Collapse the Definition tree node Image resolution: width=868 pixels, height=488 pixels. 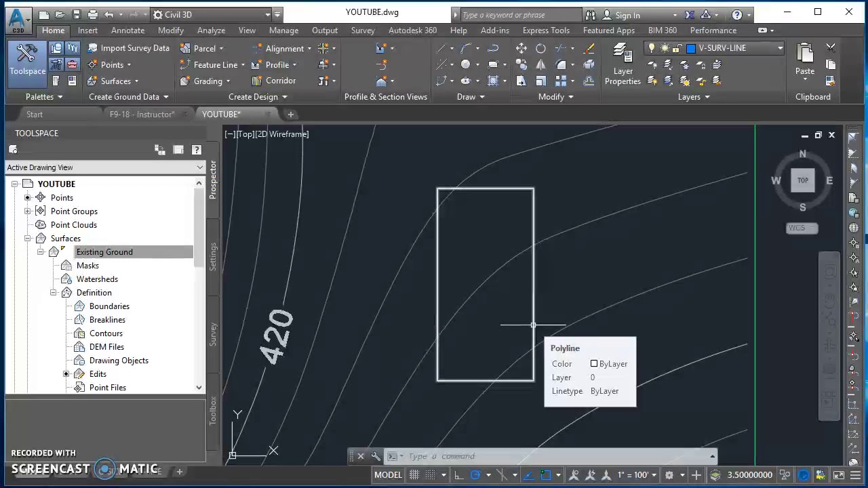[54, 293]
